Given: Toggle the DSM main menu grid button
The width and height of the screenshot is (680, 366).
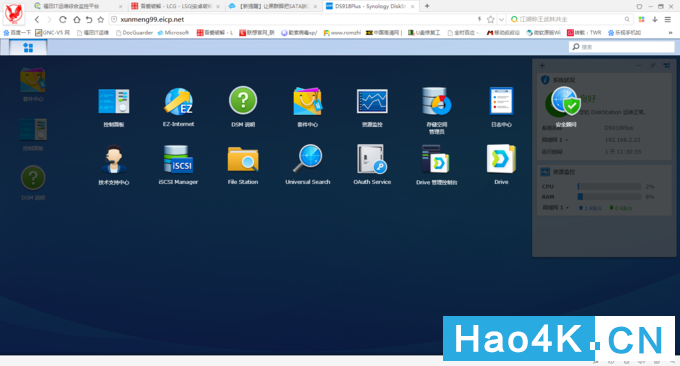Looking at the screenshot, I should point(28,47).
